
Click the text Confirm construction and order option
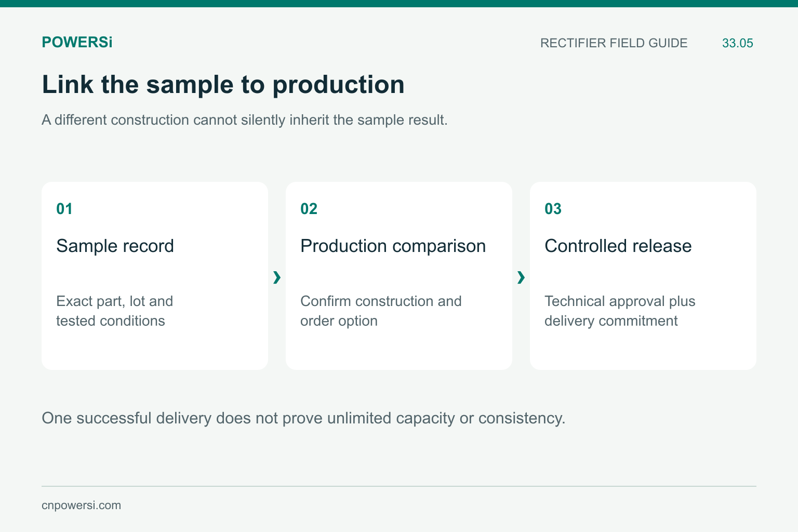pyautogui.click(x=381, y=311)
